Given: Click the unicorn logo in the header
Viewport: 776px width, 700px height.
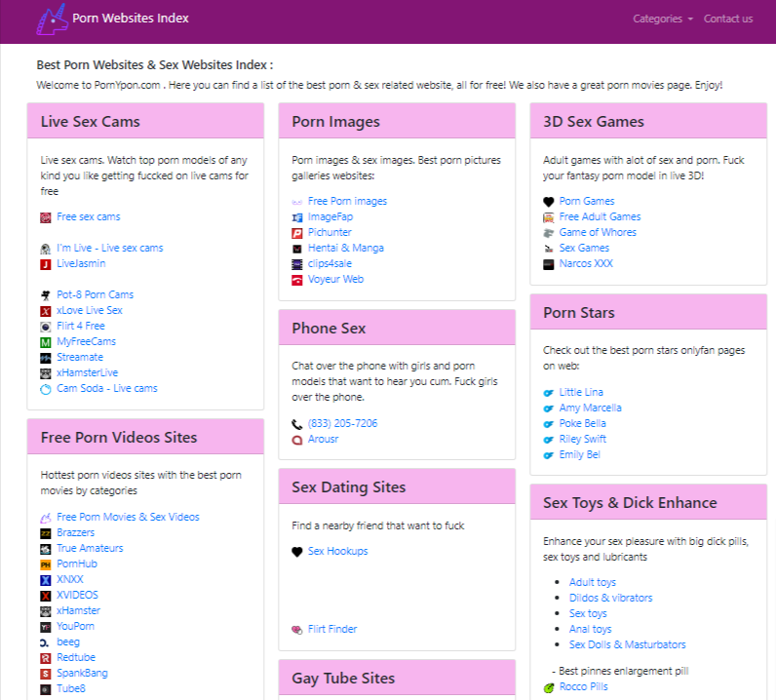Looking at the screenshot, I should tap(52, 19).
